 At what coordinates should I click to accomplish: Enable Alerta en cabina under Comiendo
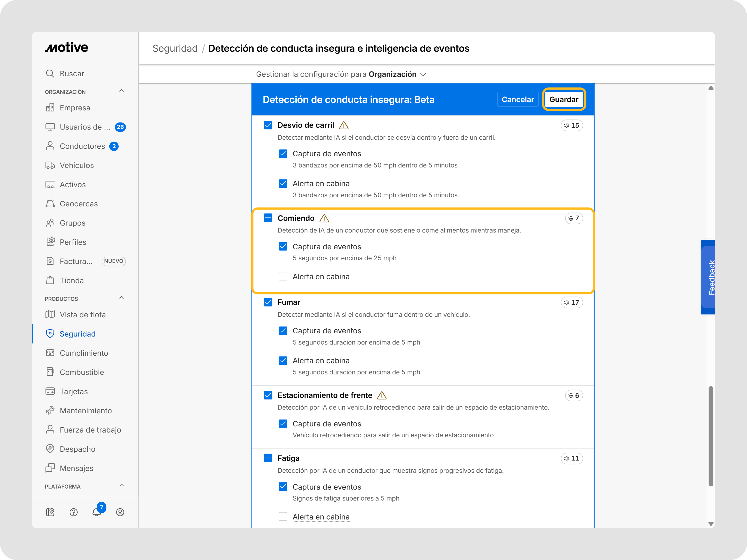pos(283,277)
